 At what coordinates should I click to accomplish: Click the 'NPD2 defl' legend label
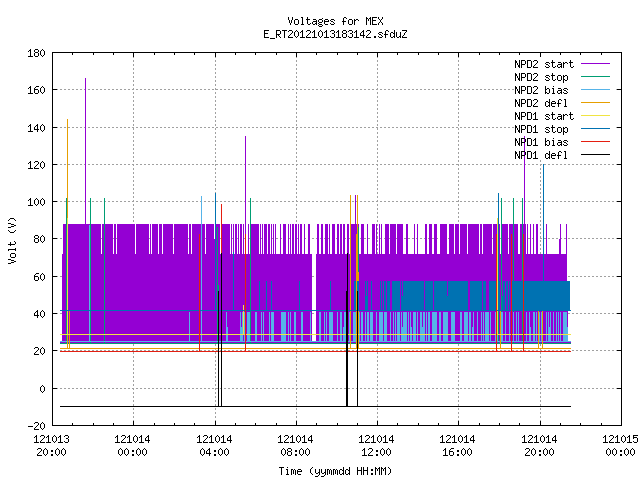541,103
